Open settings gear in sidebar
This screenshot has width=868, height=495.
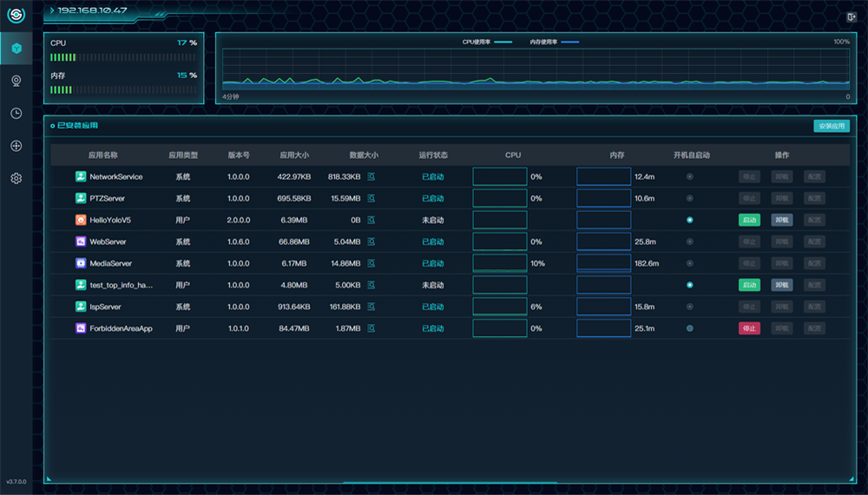pos(16,178)
